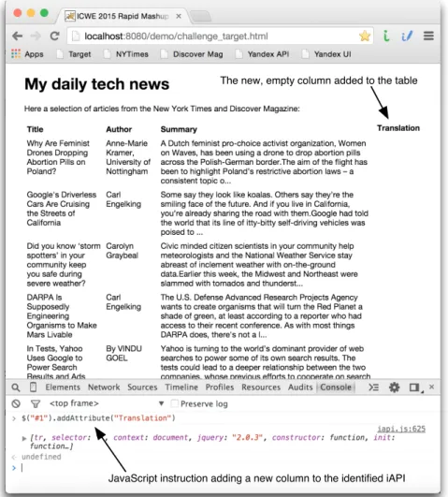
Task: Open the Yandex UI bookmark
Action: (326, 54)
